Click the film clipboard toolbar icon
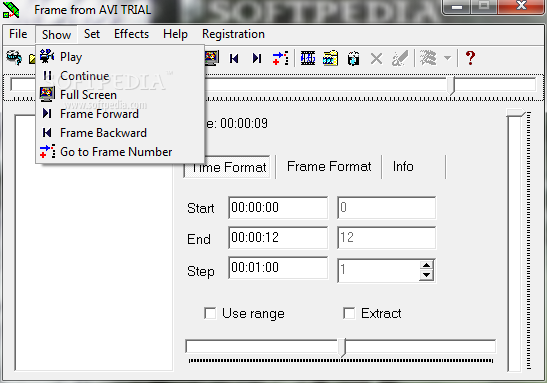This screenshot has height=383, width=547. tap(353, 58)
